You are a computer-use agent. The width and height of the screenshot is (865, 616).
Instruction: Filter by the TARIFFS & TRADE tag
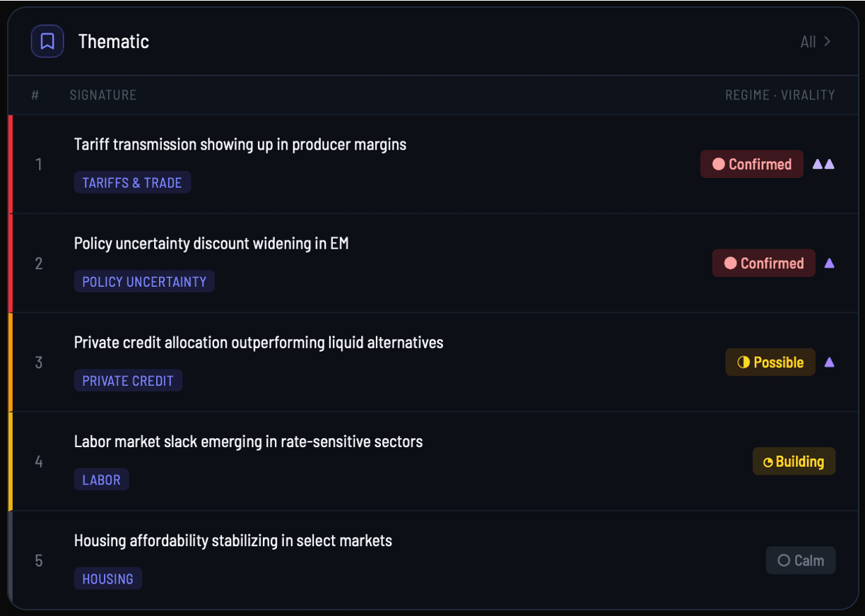pyautogui.click(x=132, y=183)
